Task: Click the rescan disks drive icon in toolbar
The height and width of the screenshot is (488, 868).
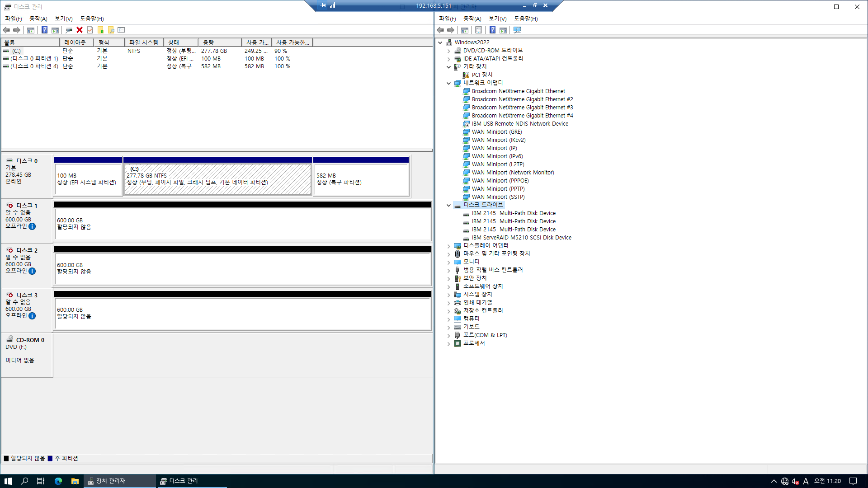Action: [69, 30]
